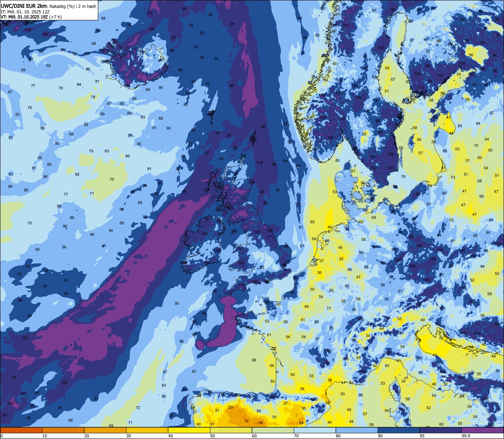This screenshot has height=439, width=504.
Task: Click the humidity value 24 near the map bottom
Action: pos(301,423)
